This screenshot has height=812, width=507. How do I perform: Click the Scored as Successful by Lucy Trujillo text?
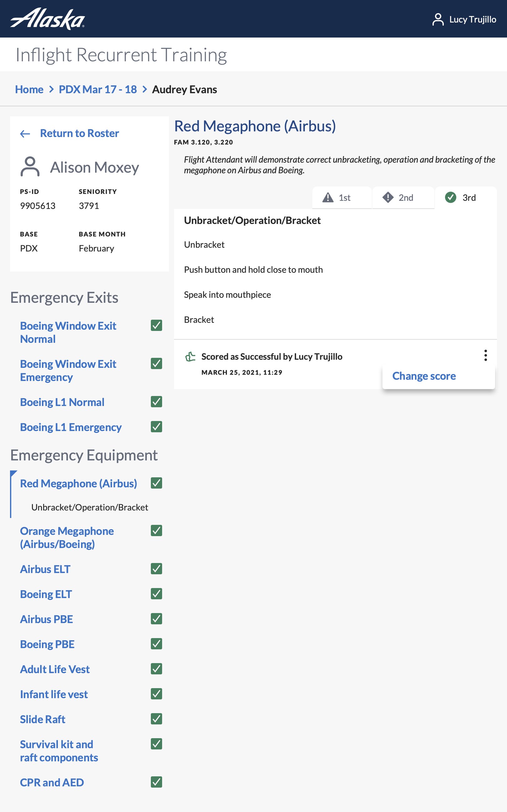[x=272, y=357]
